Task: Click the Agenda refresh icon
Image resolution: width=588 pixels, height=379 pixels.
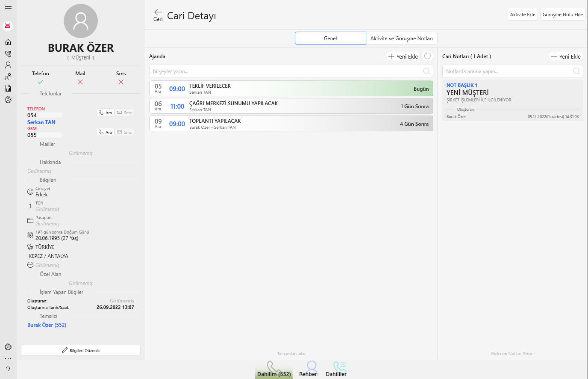Action: (x=427, y=56)
